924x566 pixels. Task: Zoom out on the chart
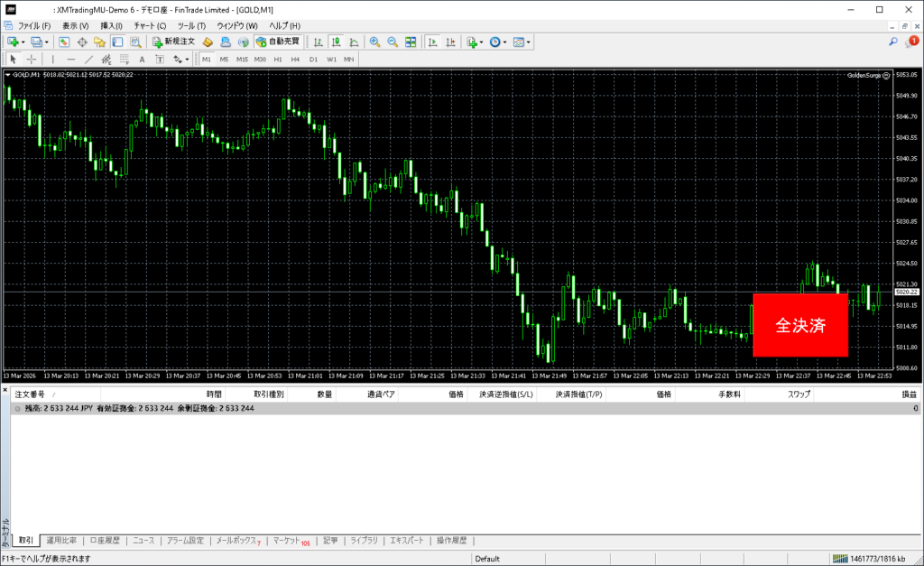(393, 42)
